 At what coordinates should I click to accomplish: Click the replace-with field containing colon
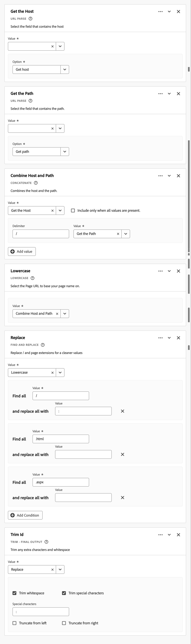(83, 411)
